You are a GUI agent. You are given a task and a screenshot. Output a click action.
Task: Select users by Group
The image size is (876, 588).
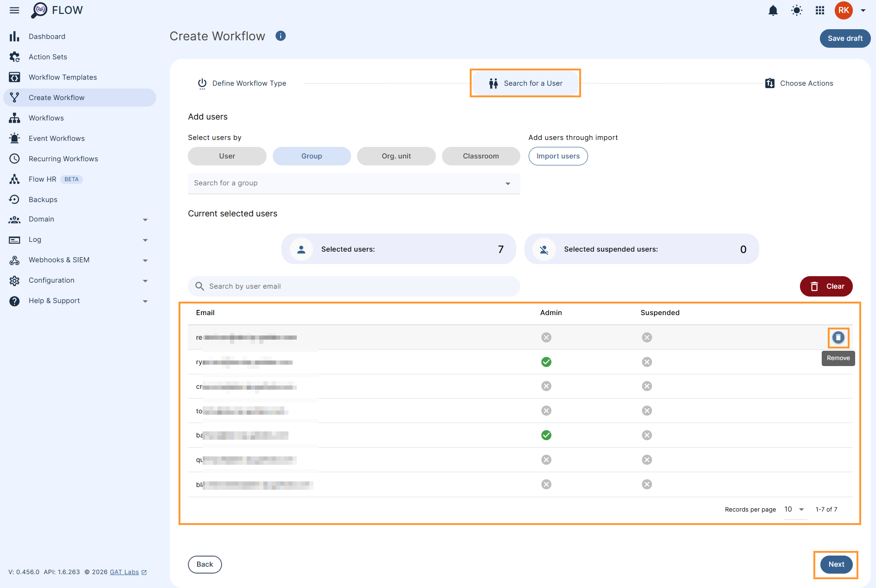pos(312,156)
